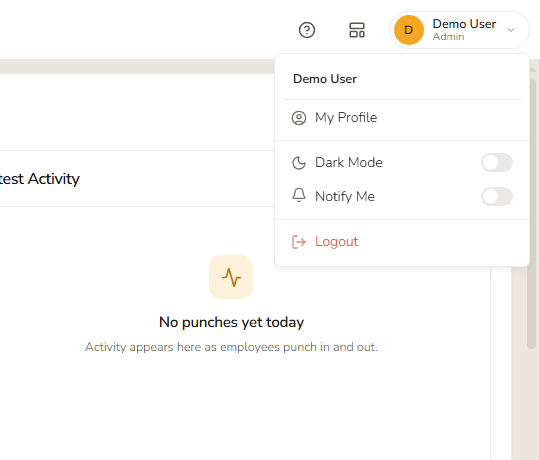The width and height of the screenshot is (540, 460).
Task: Click the profile person icon
Action: coord(299,118)
